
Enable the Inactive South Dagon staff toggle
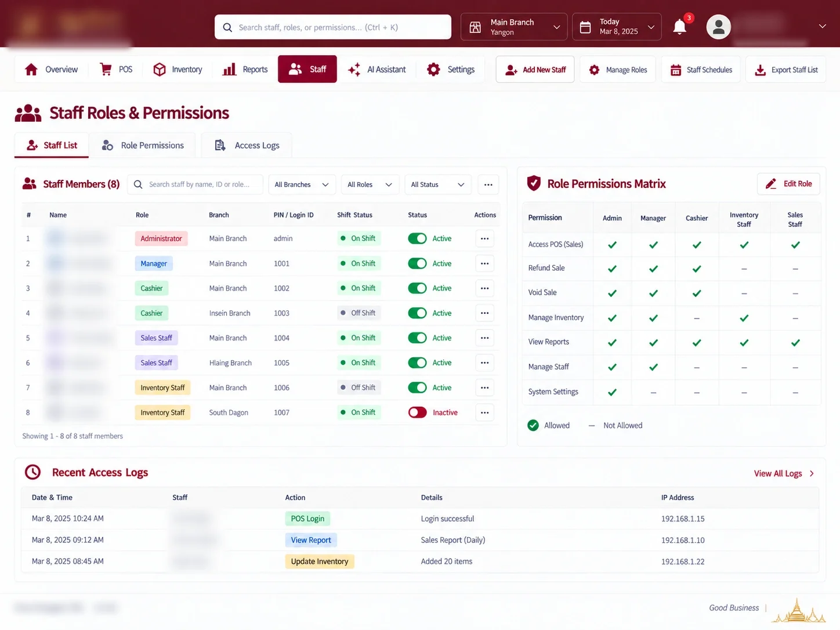[x=417, y=412]
